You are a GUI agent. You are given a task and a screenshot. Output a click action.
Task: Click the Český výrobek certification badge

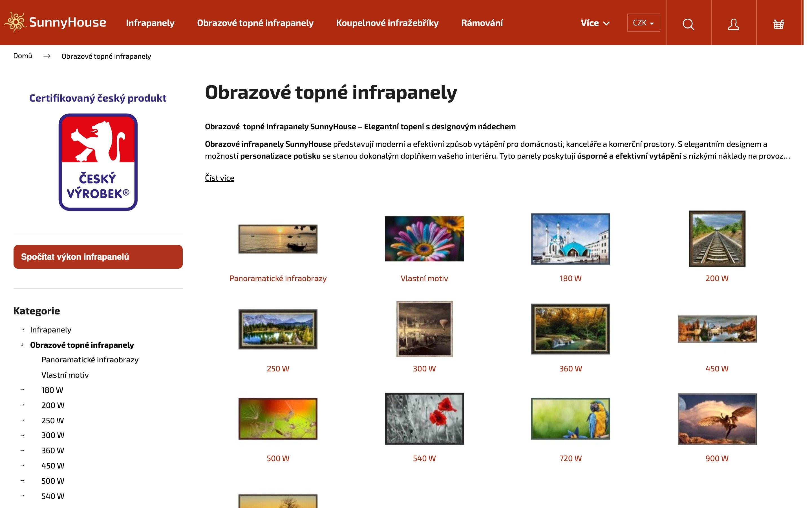pos(98,162)
